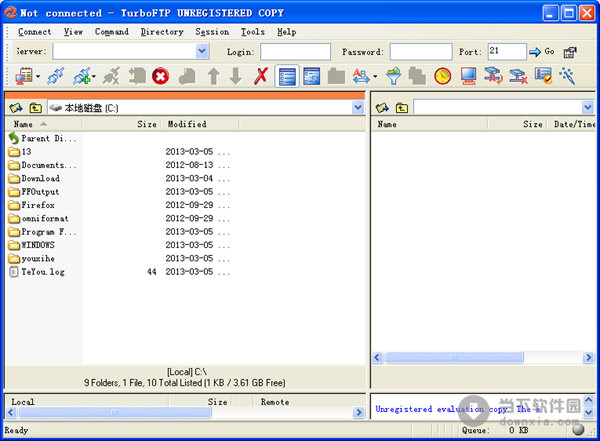The width and height of the screenshot is (600, 441).
Task: Open the remote path dropdown
Action: point(588,108)
